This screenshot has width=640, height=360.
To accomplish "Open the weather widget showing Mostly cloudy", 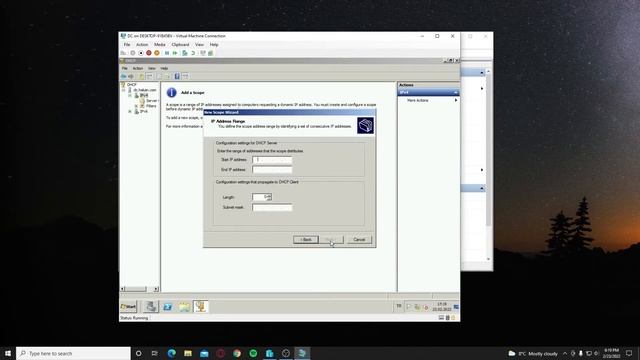I will 533,353.
